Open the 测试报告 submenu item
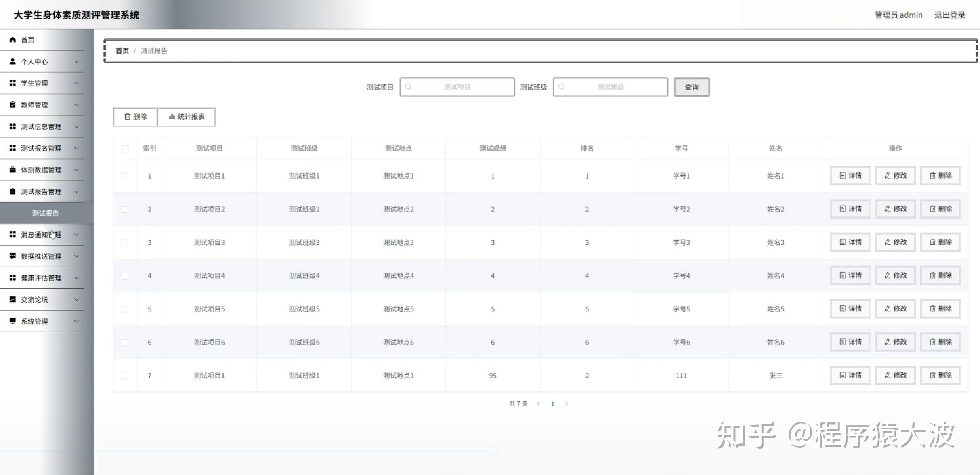Screen dimensions: 980x475 pos(45,213)
